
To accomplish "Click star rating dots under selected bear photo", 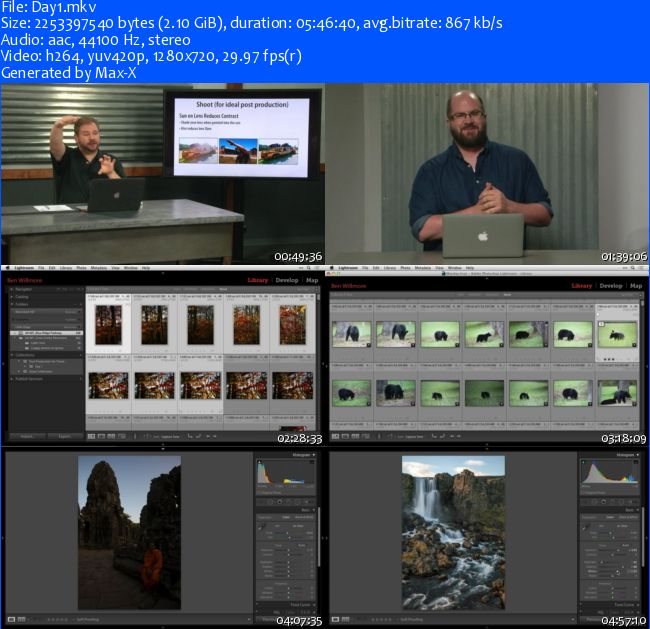I will (609, 359).
